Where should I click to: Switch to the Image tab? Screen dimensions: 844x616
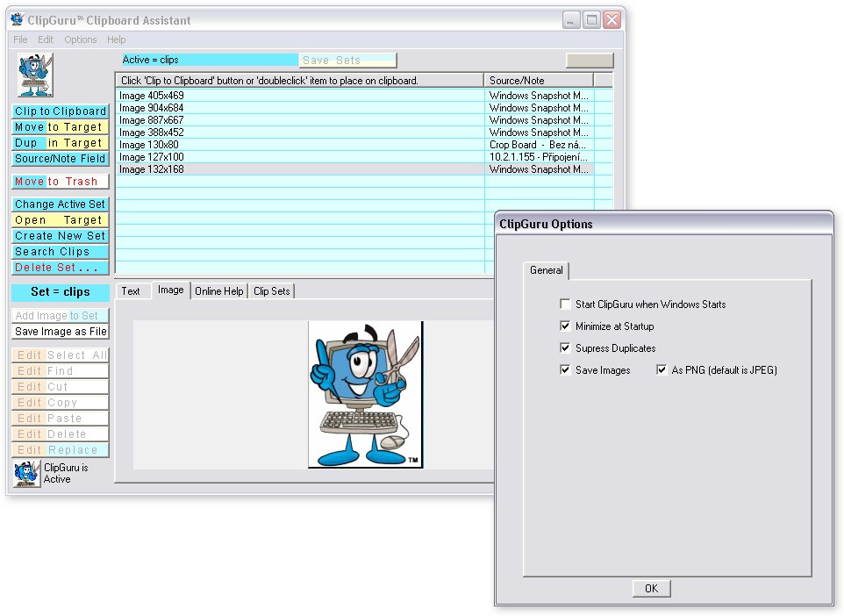[x=170, y=290]
